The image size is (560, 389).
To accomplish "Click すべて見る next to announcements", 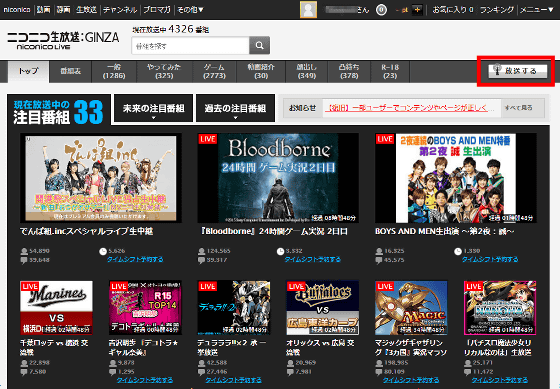I will [x=518, y=108].
